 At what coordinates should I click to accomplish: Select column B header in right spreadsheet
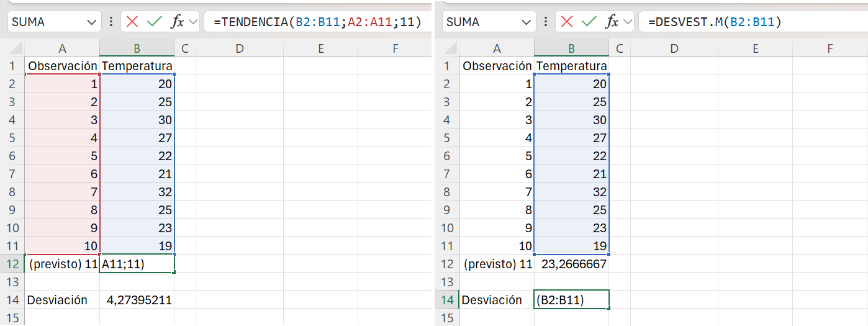tap(571, 48)
